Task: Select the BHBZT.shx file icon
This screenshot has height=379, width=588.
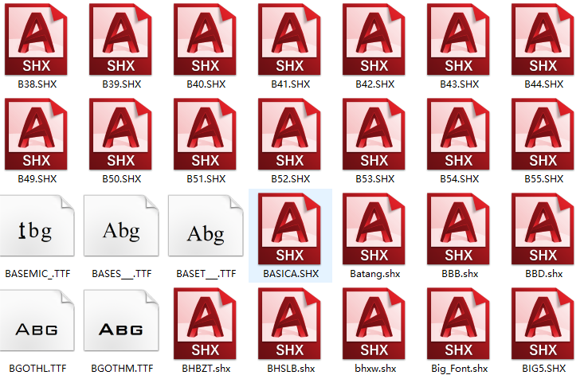Action: click(205, 323)
